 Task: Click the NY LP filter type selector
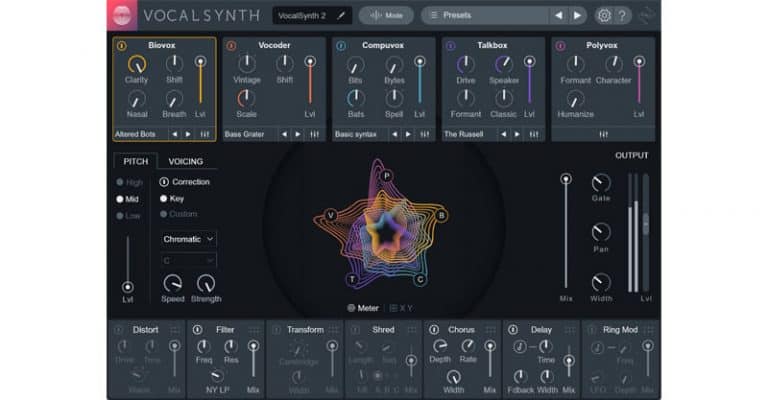[217, 390]
